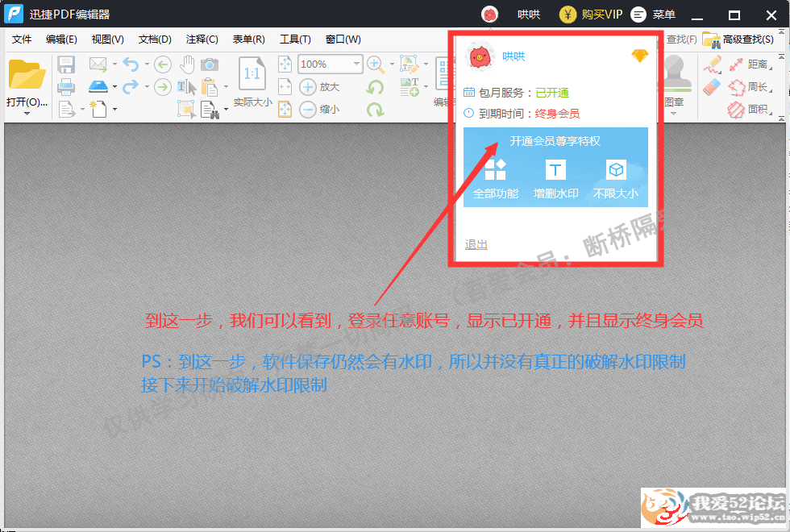Open the 编辑(E) menu

(x=61, y=39)
